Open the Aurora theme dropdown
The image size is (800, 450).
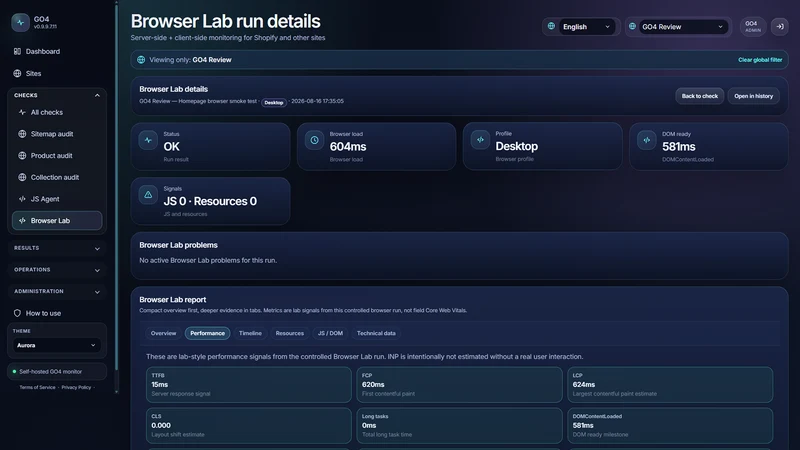(x=56, y=345)
